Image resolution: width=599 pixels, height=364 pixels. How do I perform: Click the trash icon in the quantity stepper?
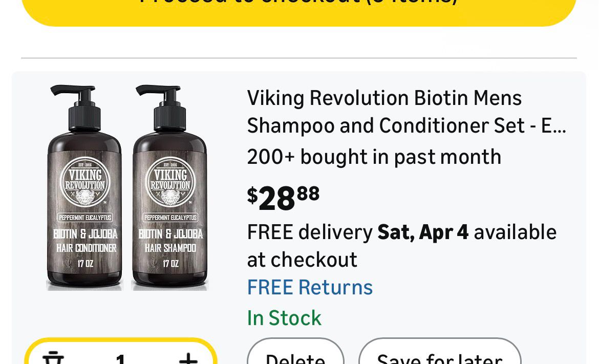[50, 358]
